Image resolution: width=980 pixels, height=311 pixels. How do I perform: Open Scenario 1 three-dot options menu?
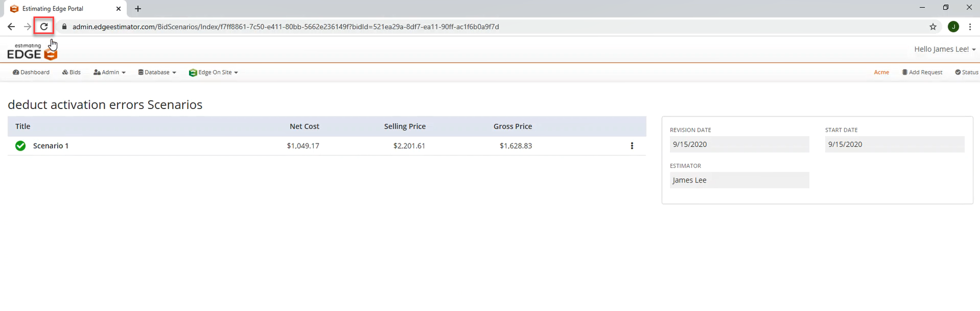632,146
